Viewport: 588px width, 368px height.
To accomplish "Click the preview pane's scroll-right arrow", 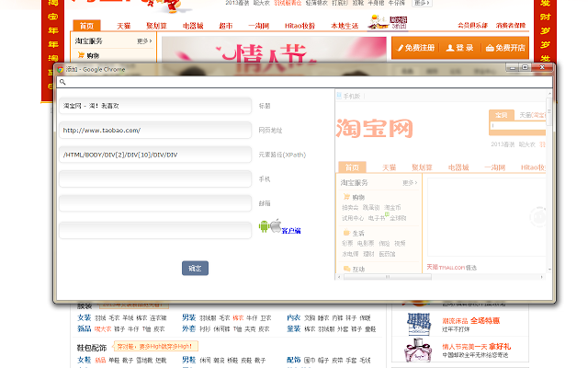I will (x=542, y=277).
